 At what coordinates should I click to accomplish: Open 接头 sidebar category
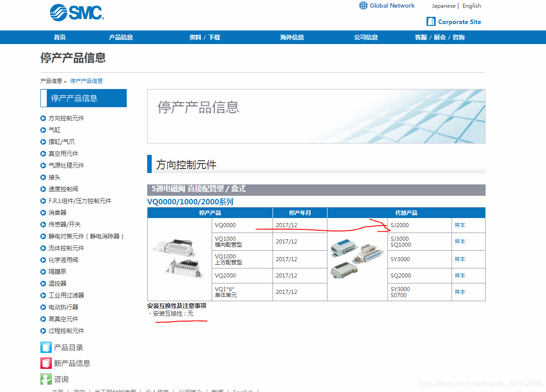coord(55,177)
